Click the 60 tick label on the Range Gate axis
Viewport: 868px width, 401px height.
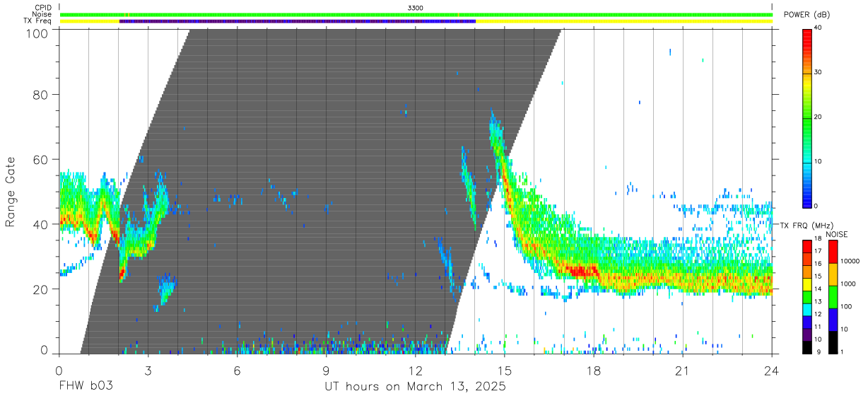click(x=40, y=159)
